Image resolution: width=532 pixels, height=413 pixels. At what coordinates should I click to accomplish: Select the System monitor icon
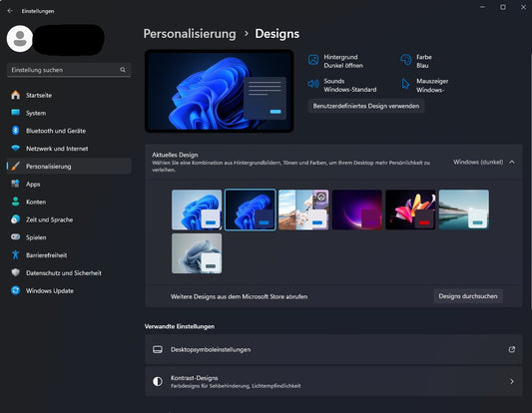pyautogui.click(x=15, y=113)
